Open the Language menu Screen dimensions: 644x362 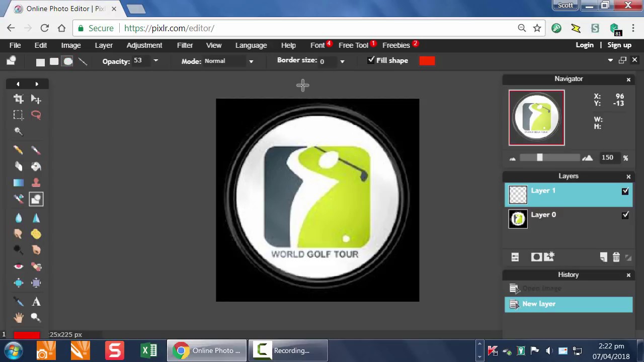pos(251,45)
